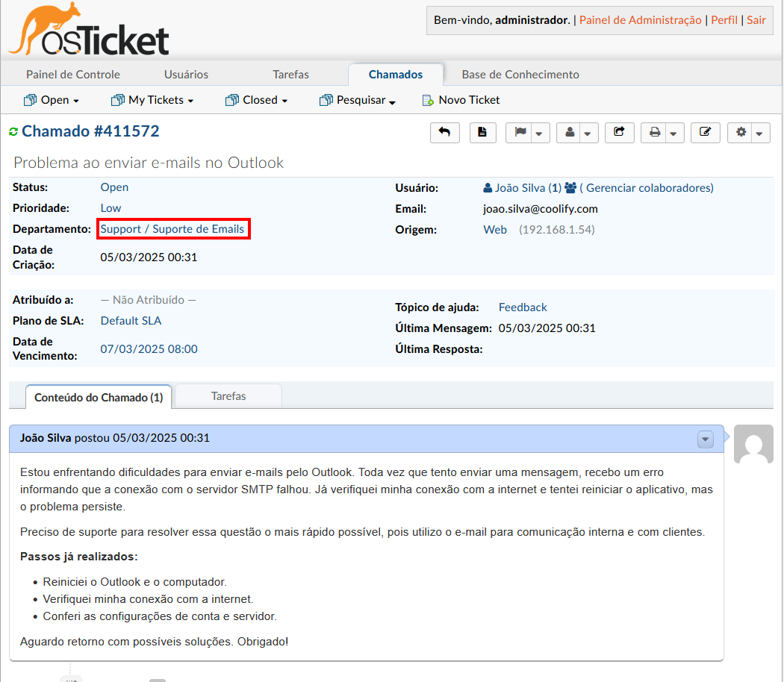Click the reply arrow icon button
Image resolution: width=784 pixels, height=682 pixels.
pyautogui.click(x=444, y=132)
